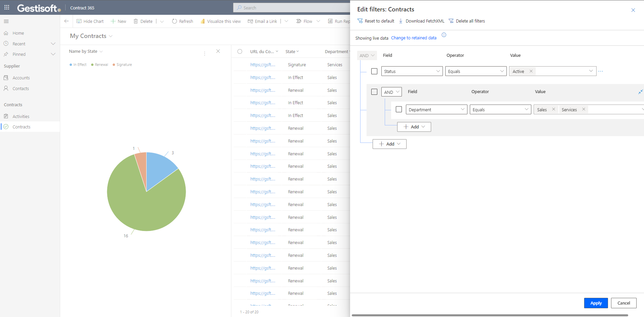Click the Refresh toolbar icon
Screen dimensions: 644x317
174,21
